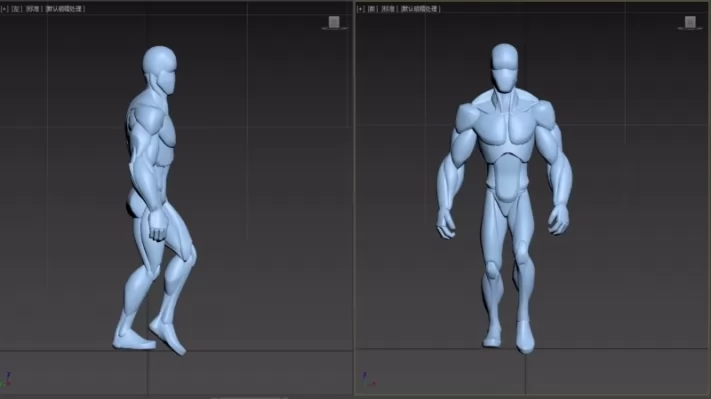This screenshot has height=399, width=711.
Task: Open the [+] general menu of front viewport
Action: coord(361,9)
